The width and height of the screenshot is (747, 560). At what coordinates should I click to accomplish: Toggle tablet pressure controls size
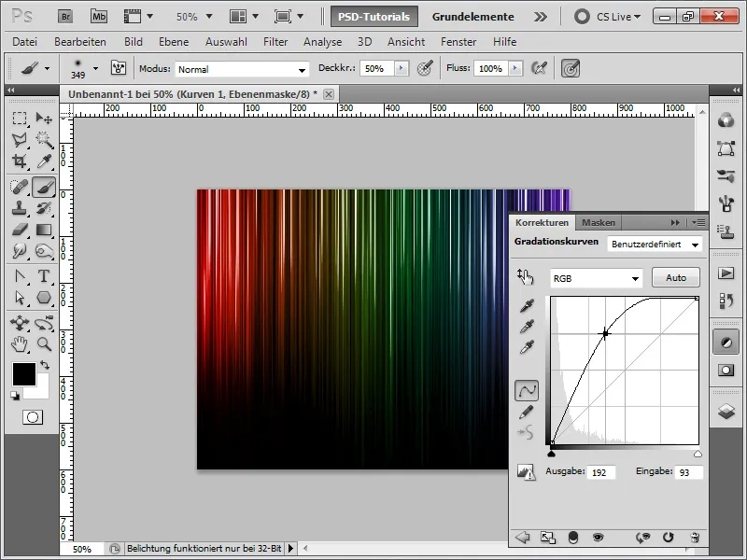point(571,68)
